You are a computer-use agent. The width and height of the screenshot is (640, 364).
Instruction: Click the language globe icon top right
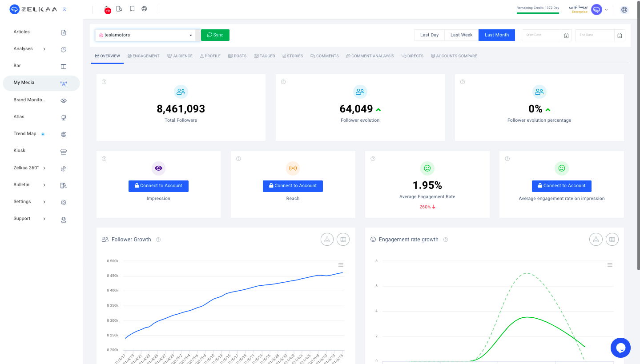coord(624,9)
